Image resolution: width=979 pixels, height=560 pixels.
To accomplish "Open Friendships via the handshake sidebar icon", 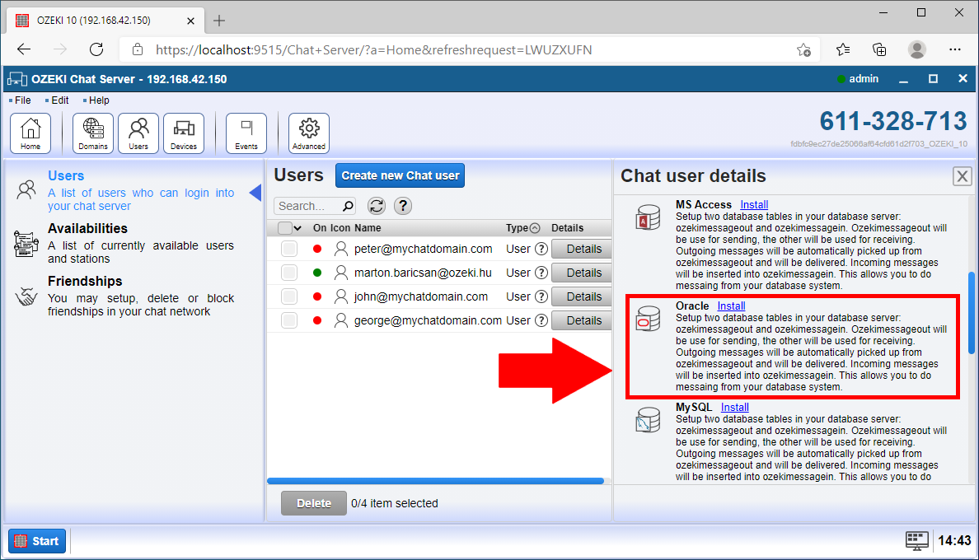I will tap(26, 298).
